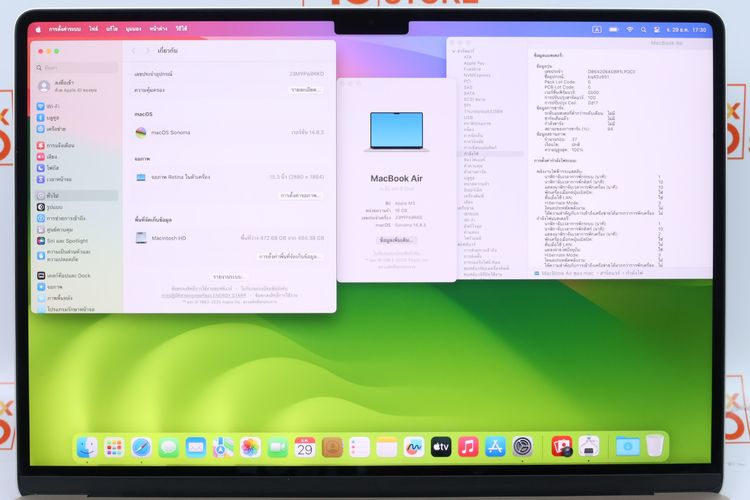The image size is (750, 500).
Task: Open the การตั้งค่าระบบ application menu
Action: tap(65, 29)
